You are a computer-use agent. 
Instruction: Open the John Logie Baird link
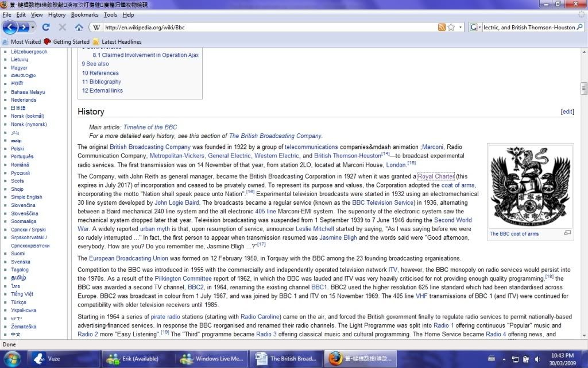click(177, 202)
